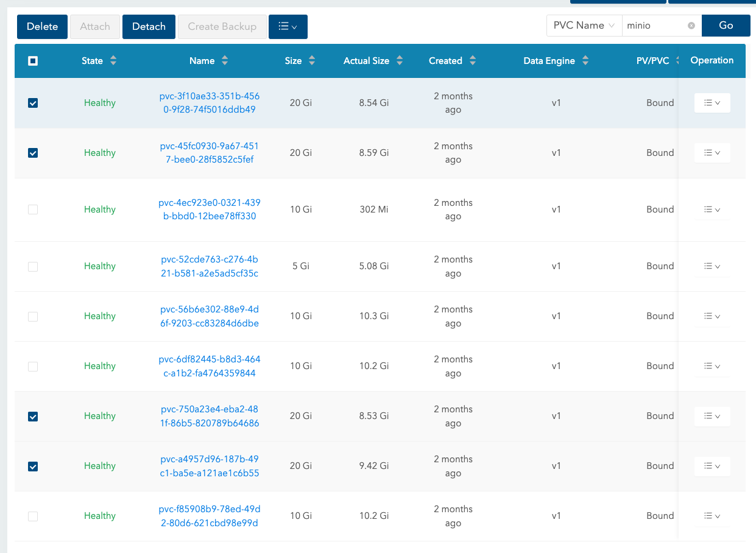Click the PV/PVC column header
Viewport: 756px width, 553px height.
652,61
